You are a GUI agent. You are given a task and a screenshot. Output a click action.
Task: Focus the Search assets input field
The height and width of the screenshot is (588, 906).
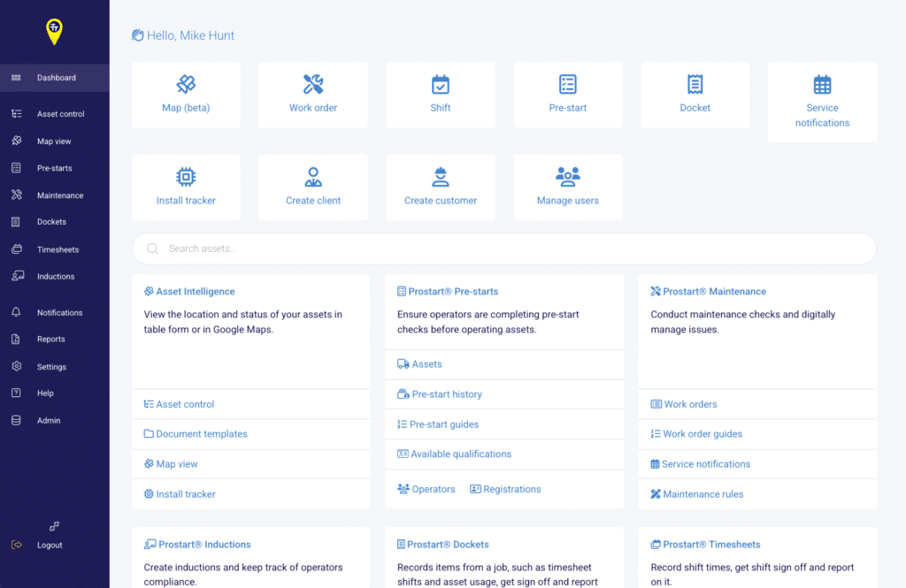(x=503, y=248)
